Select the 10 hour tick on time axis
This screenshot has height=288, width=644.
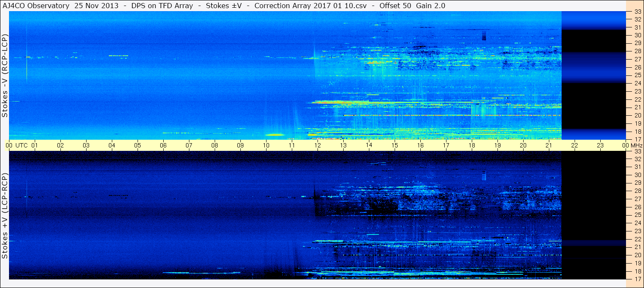point(266,145)
